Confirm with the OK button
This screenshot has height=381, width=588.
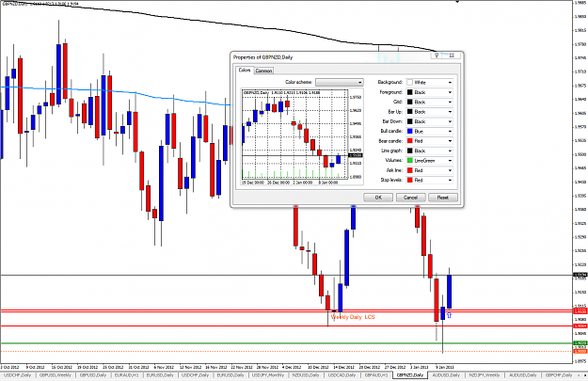point(378,198)
